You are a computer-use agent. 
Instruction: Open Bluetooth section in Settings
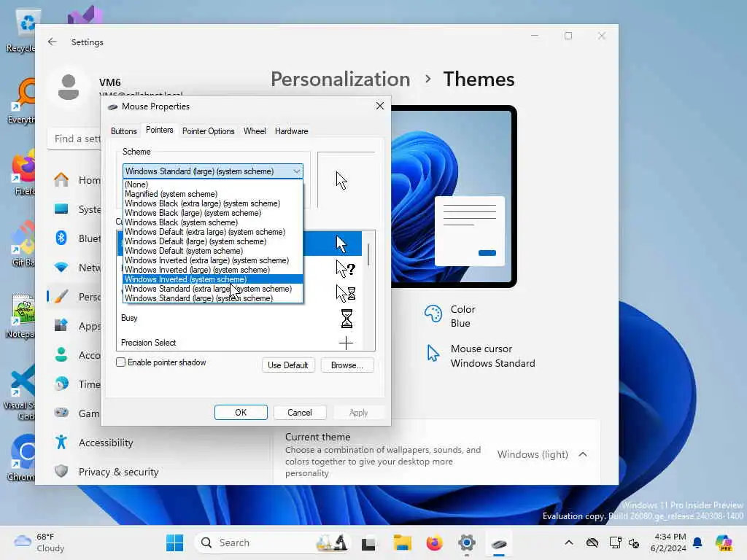(76, 238)
